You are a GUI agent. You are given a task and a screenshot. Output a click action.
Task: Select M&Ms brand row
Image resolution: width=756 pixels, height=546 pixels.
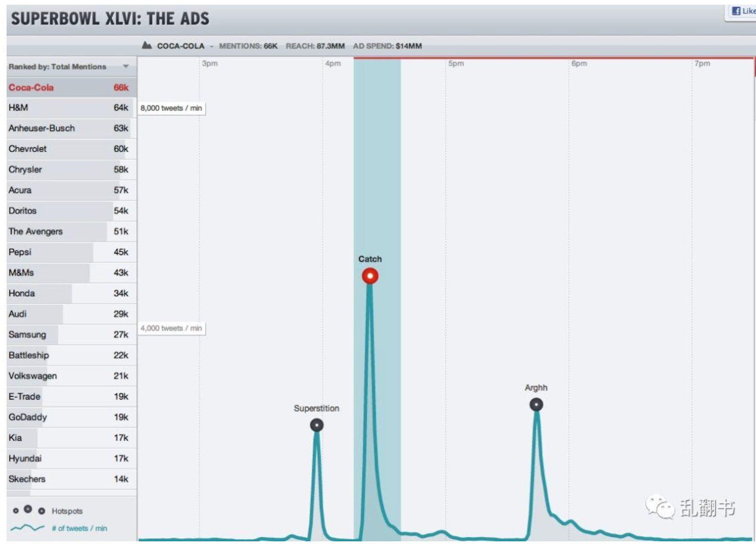tap(71, 273)
